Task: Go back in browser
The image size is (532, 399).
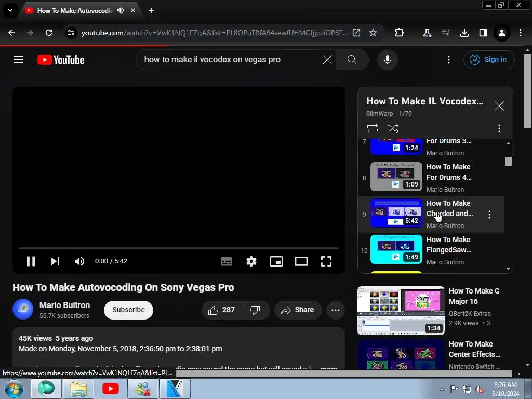Action: (11, 33)
